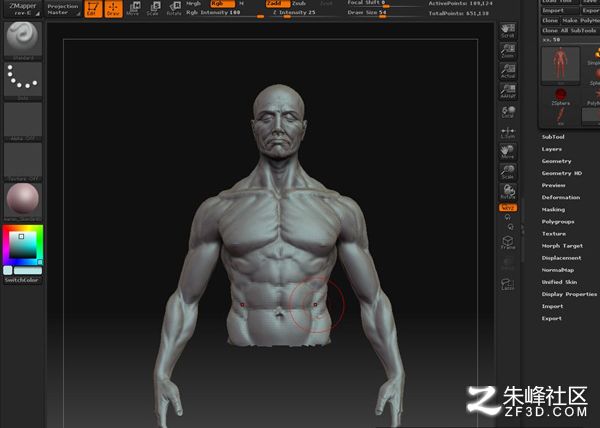Open the Unified Skin section

click(x=559, y=282)
